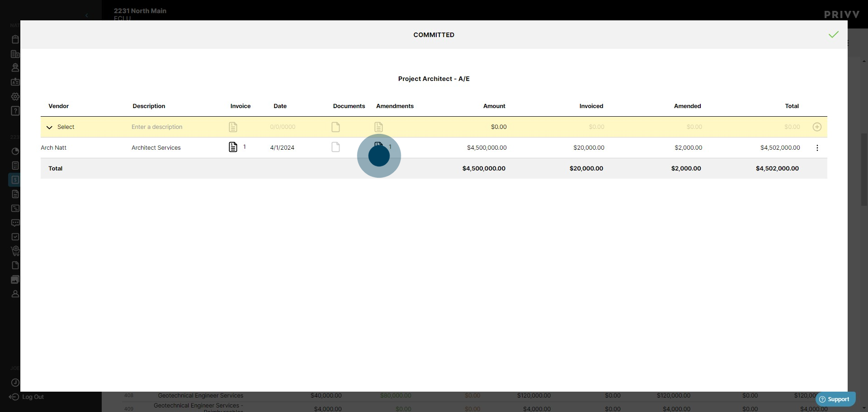
Task: Add new commitment with plus circle icon
Action: (x=817, y=127)
